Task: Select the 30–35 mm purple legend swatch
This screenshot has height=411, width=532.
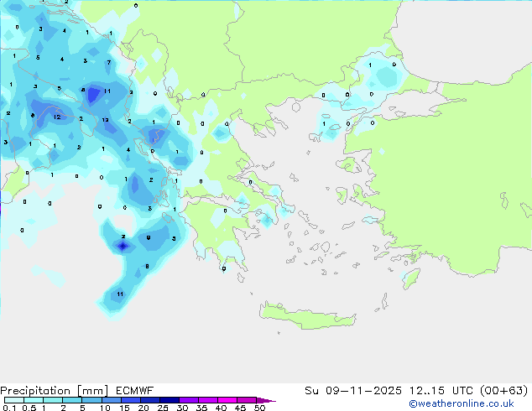Action: pyautogui.click(x=188, y=400)
